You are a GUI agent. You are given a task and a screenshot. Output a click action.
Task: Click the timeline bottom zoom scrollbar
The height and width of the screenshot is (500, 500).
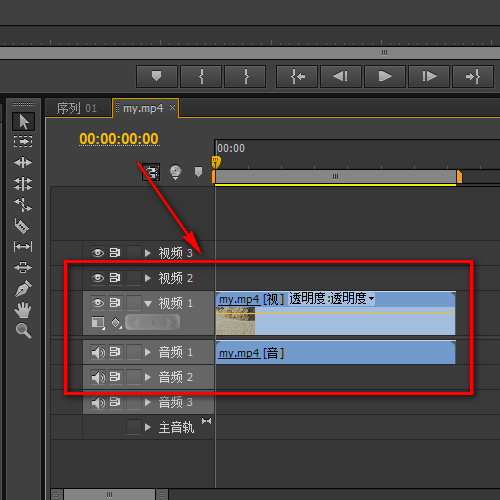click(109, 494)
